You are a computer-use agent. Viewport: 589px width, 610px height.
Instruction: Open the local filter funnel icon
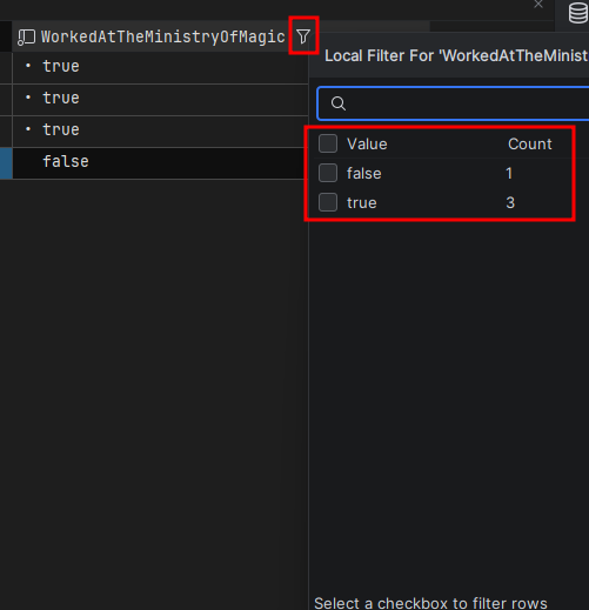[x=303, y=37]
